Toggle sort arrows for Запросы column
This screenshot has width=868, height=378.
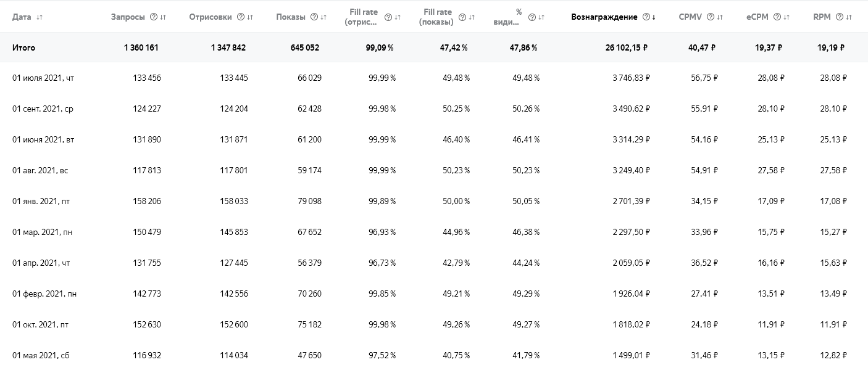pyautogui.click(x=163, y=17)
